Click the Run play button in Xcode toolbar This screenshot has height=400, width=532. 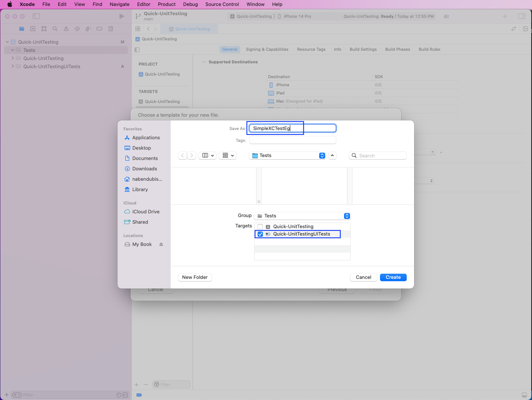click(122, 16)
